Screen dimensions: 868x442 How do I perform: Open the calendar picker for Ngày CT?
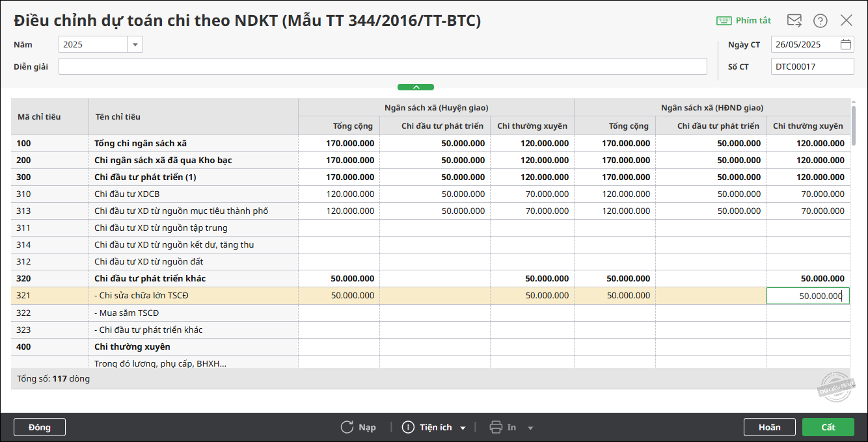coord(845,45)
